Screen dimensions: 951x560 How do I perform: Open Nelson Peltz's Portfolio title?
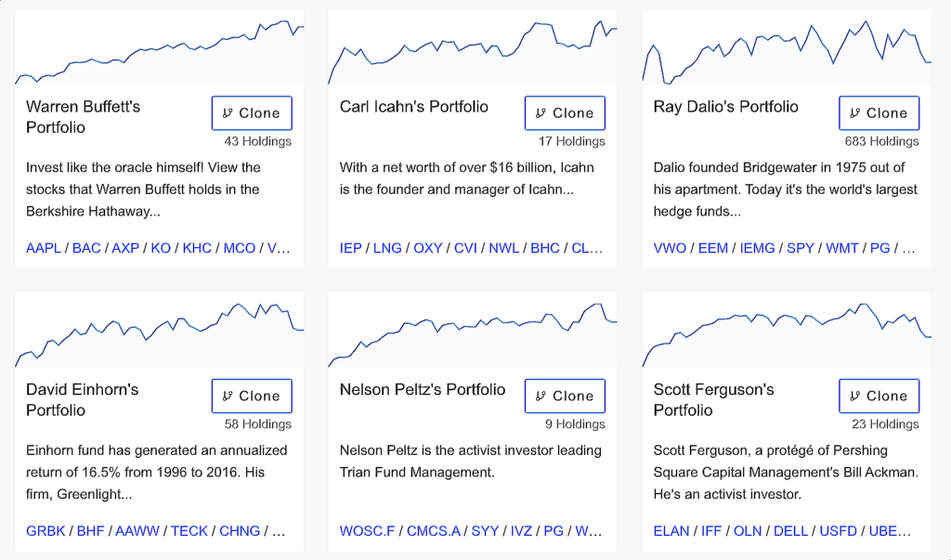[423, 389]
